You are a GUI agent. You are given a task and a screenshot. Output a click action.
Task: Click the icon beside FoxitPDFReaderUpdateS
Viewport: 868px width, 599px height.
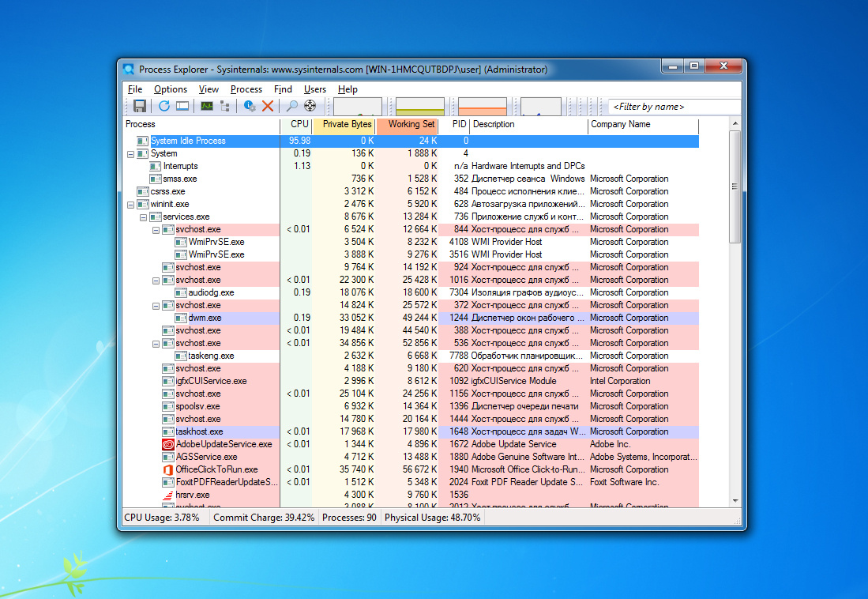point(167,482)
